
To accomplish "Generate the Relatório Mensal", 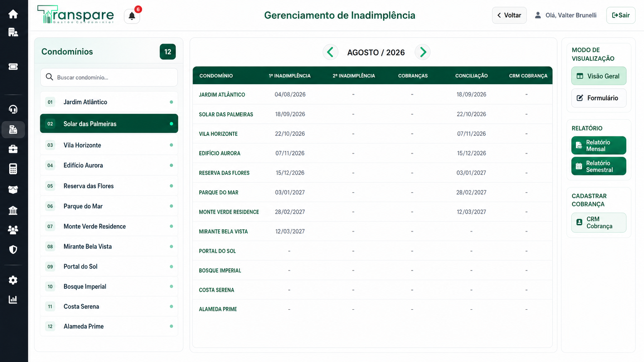I will (599, 145).
